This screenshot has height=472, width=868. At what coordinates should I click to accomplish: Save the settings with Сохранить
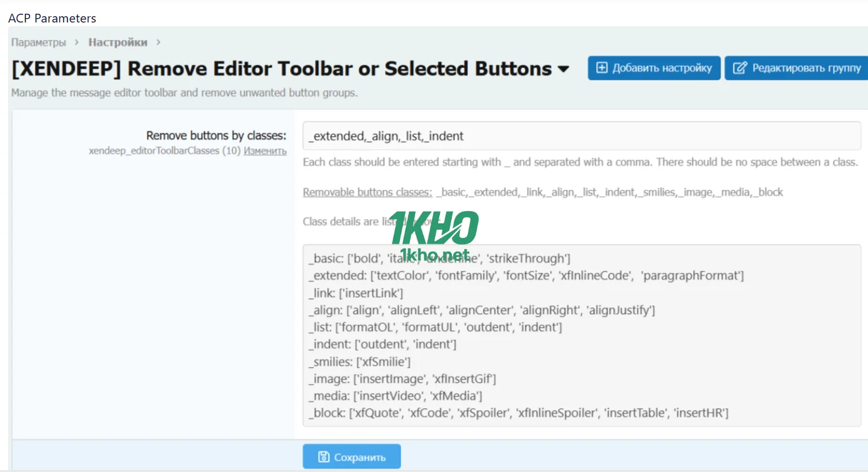pyautogui.click(x=351, y=457)
